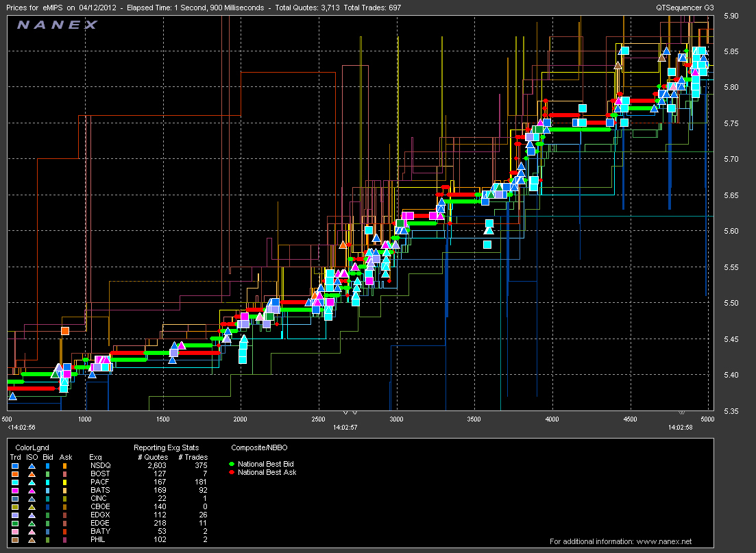The image size is (756, 553).
Task: Click the BATS exchange name
Action: tap(100, 490)
